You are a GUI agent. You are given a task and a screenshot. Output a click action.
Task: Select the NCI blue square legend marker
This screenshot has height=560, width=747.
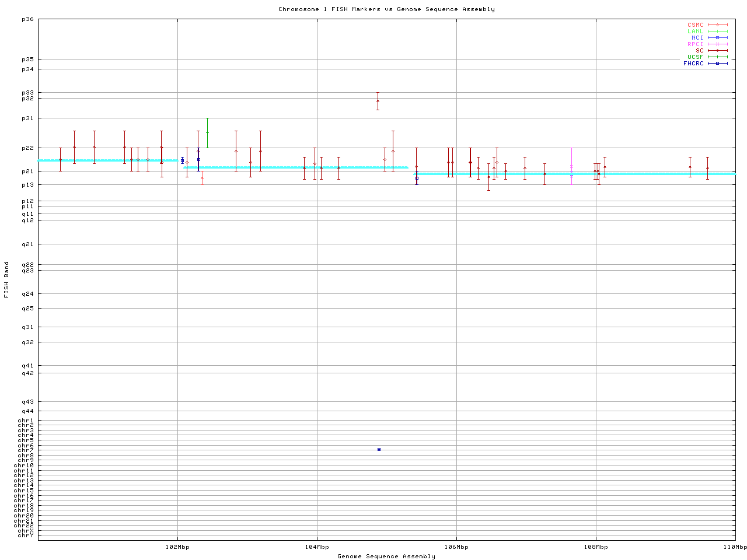point(717,38)
